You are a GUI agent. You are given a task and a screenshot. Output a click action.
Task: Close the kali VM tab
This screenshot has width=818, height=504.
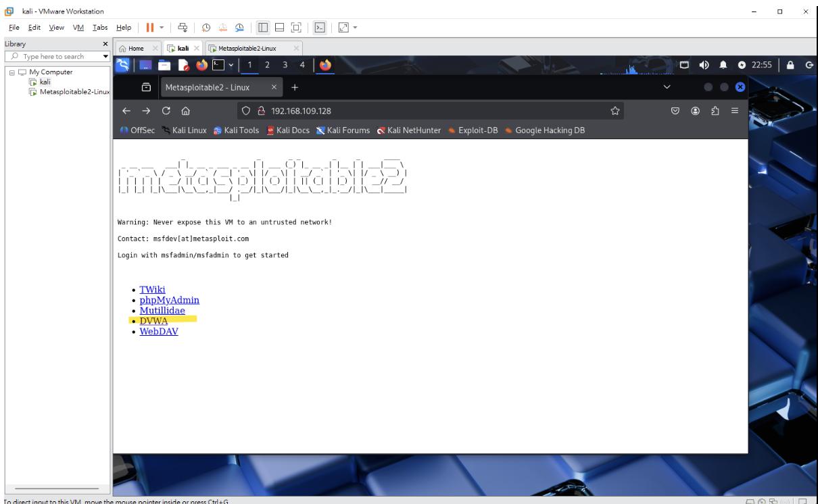(x=195, y=47)
